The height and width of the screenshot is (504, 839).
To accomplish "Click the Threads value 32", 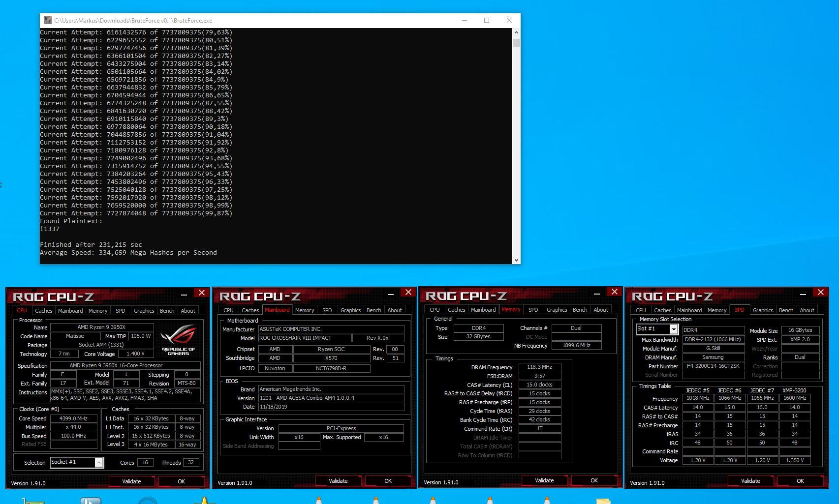I will click(191, 462).
